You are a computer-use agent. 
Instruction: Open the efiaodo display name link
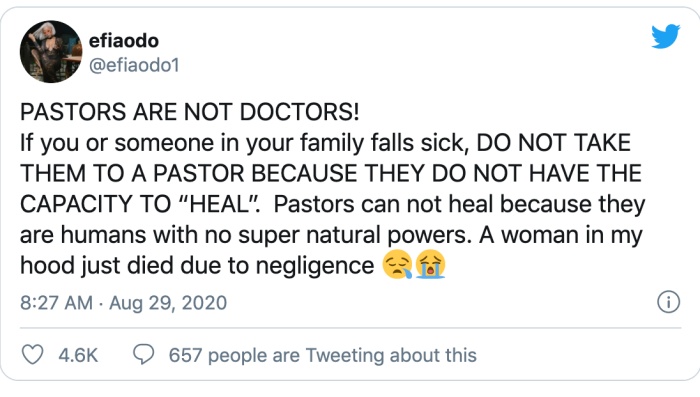(x=124, y=41)
